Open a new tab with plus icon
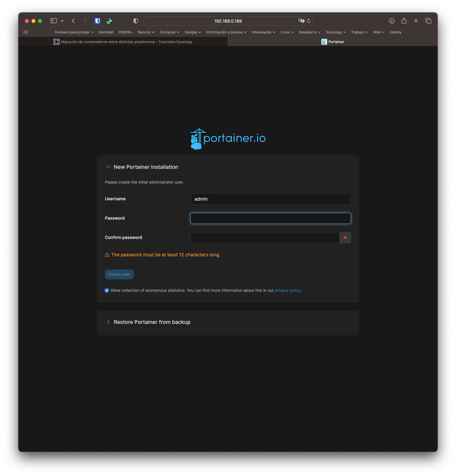456x476 pixels. [x=416, y=21]
